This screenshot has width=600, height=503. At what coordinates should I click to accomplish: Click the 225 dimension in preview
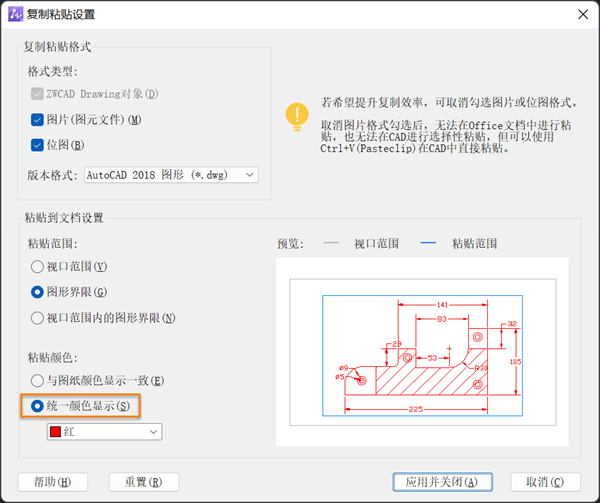[x=416, y=409]
